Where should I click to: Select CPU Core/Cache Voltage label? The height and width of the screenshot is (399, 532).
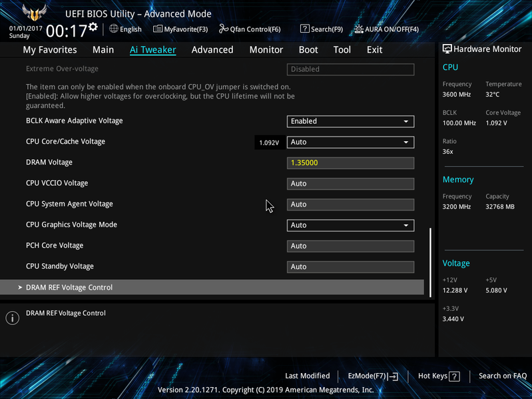click(65, 141)
